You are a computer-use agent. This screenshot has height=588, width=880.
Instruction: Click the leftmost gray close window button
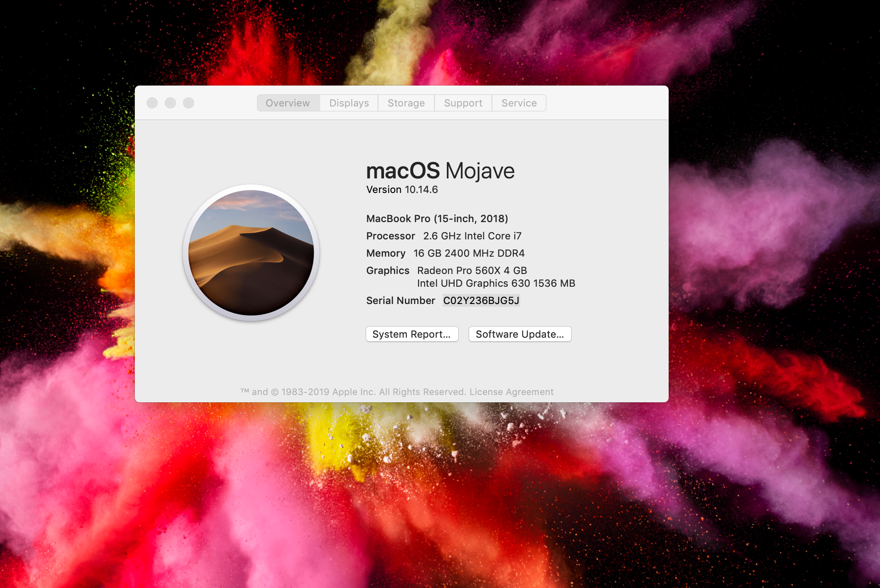click(152, 103)
